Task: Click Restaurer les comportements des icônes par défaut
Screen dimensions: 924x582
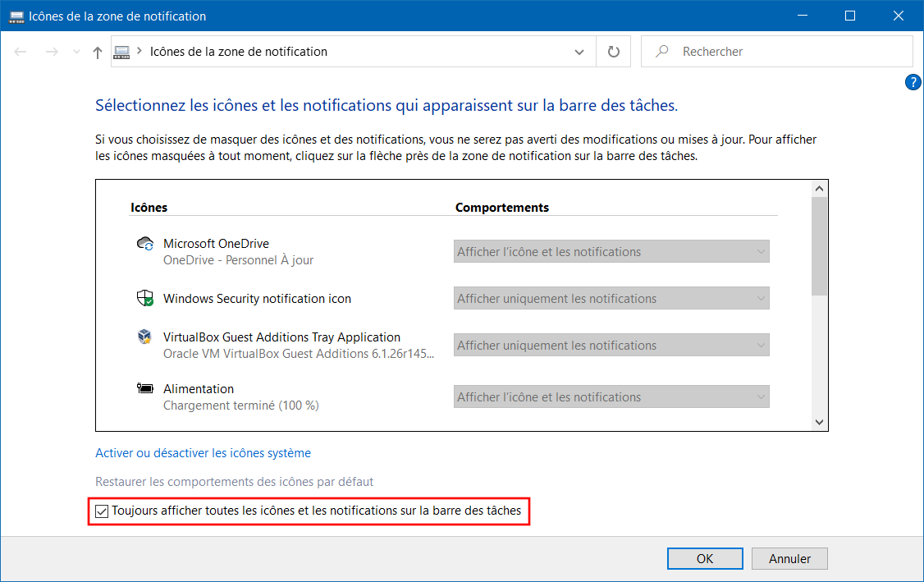Action: click(x=235, y=482)
